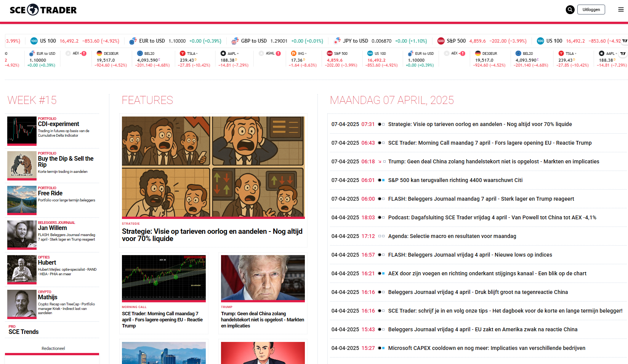Click the S&P 500 icon in lower ticker
The image size is (628, 364).
[x=330, y=53]
